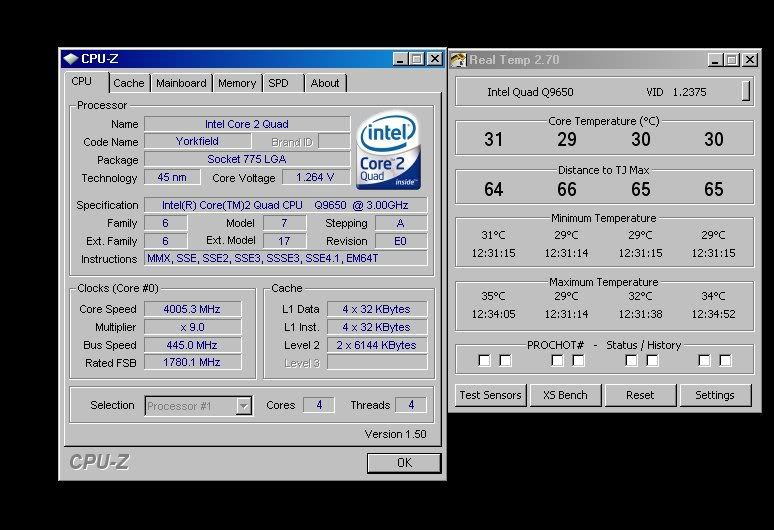Click the Intel Core 2 Quad logo
The height and width of the screenshot is (530, 774).
388,150
